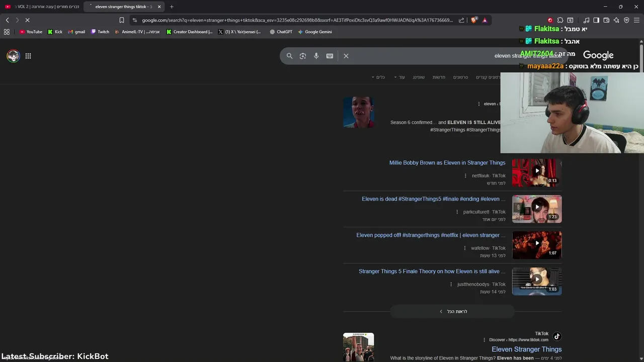
Task: Stop loading the page
Action: point(27,20)
